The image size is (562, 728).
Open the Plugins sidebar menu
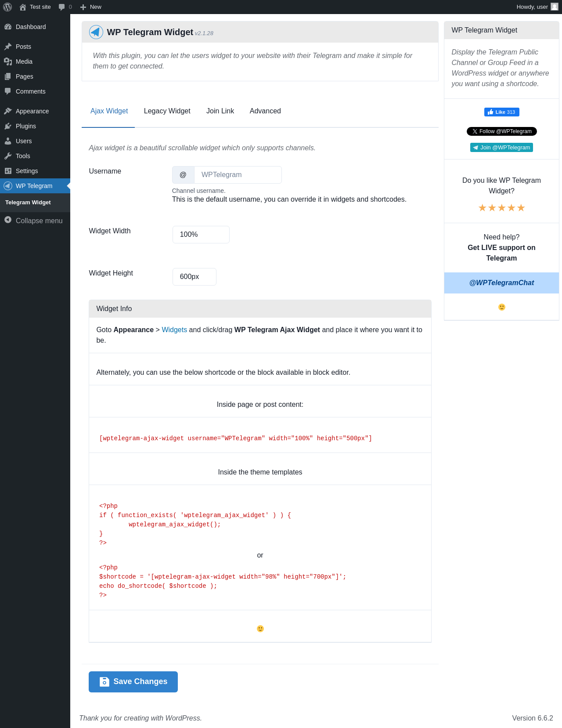click(35, 126)
